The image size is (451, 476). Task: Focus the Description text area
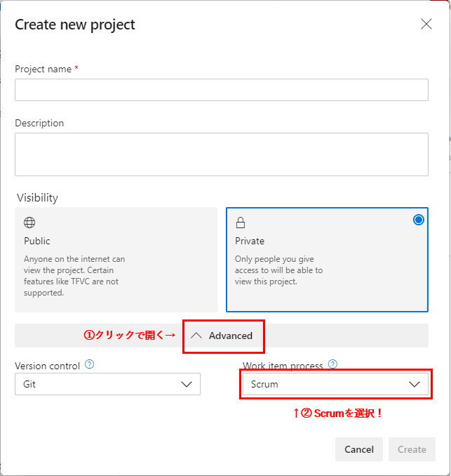coord(222,154)
